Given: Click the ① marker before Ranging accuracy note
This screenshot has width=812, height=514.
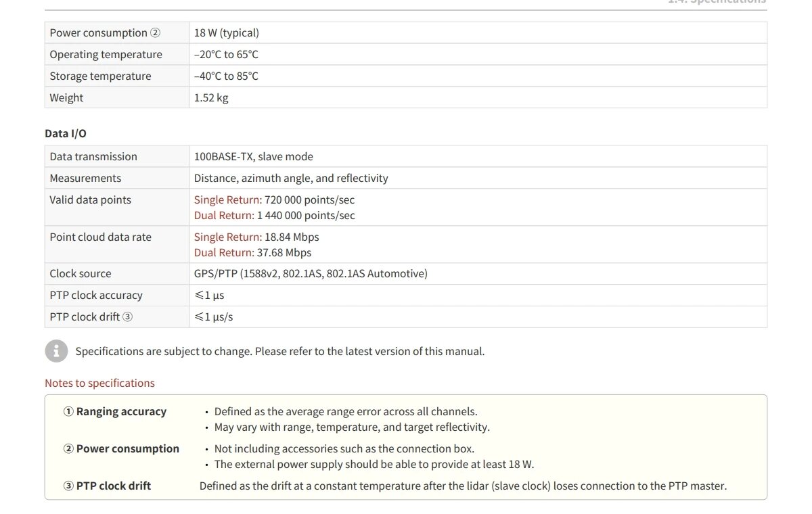Looking at the screenshot, I should click(x=68, y=411).
